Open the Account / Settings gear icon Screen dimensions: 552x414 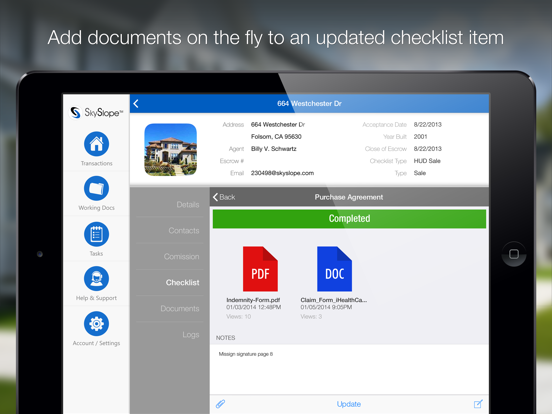click(96, 324)
